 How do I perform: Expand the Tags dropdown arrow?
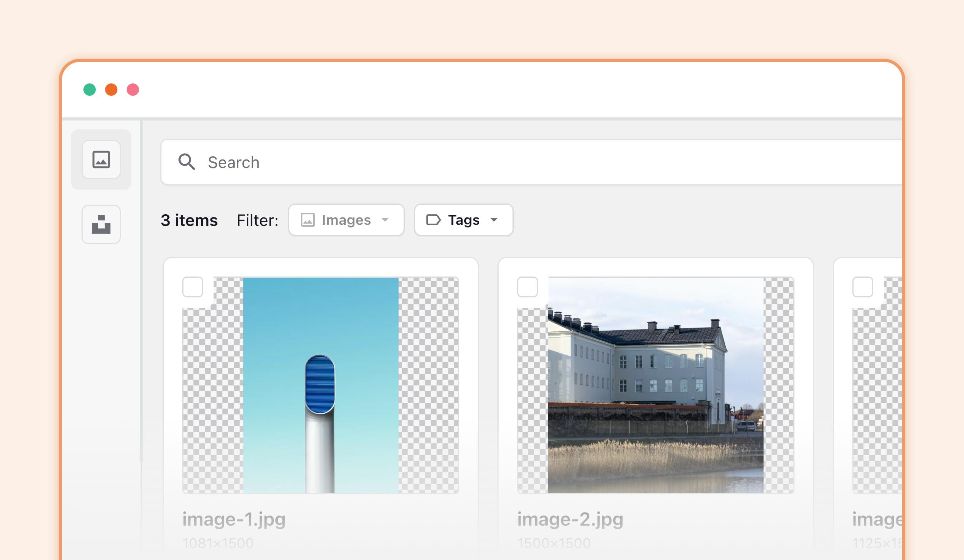coord(494,220)
